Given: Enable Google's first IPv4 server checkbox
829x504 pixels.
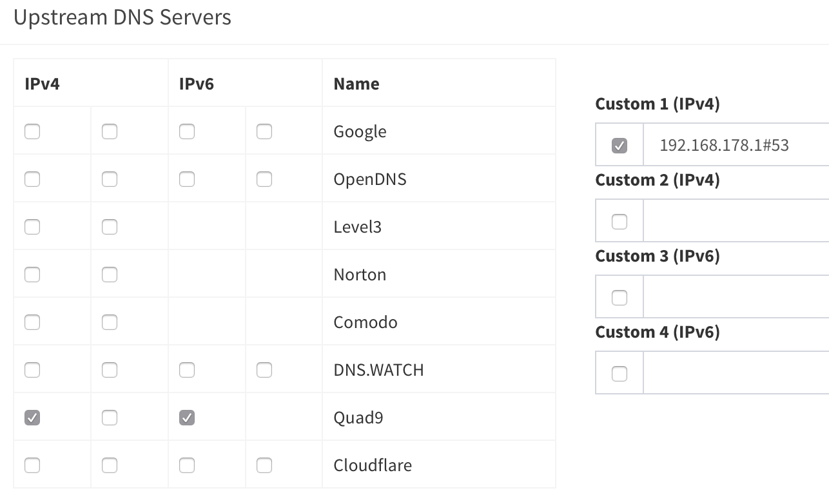Looking at the screenshot, I should [x=32, y=131].
